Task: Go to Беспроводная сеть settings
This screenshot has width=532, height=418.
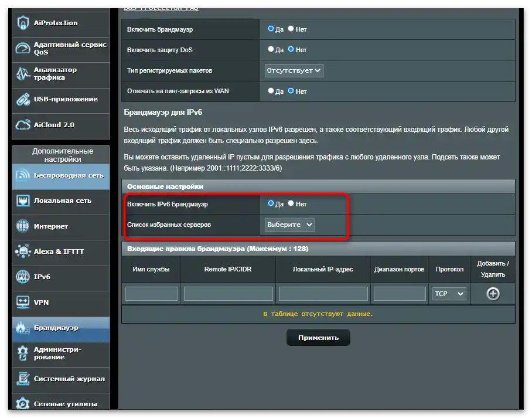Action: pyautogui.click(x=61, y=175)
